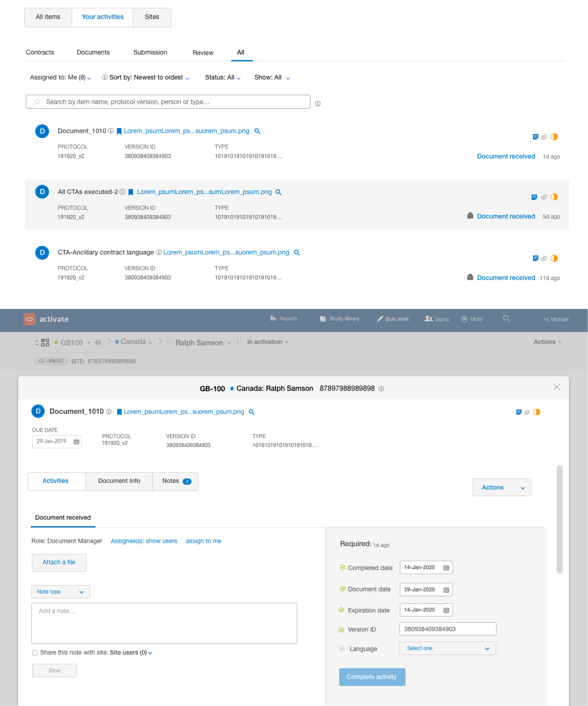
Task: Expand Sort by Newest to oldest dropdown
Action: [146, 78]
